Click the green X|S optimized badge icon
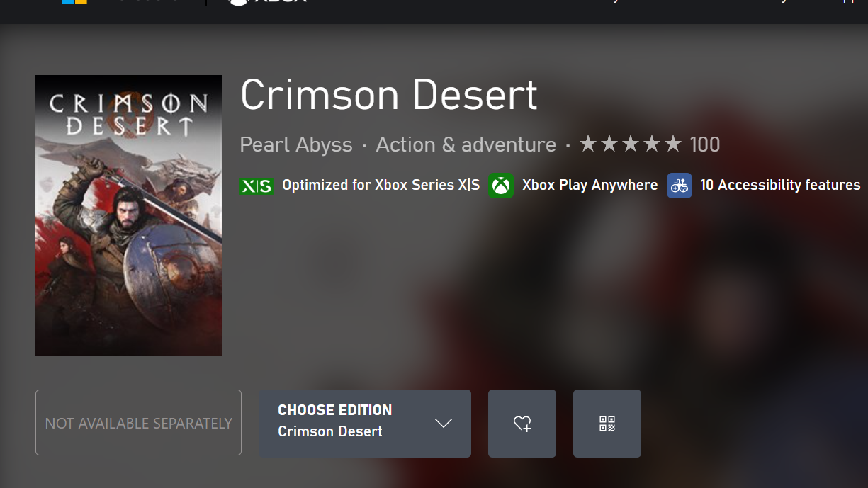Screen dimensions: 868x488 point(256,186)
